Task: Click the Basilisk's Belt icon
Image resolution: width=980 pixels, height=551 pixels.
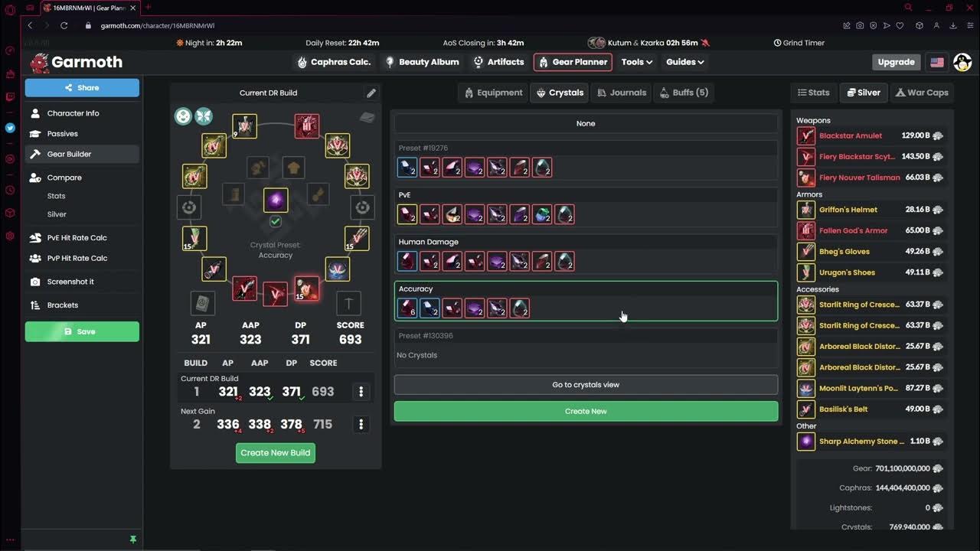Action: [806, 409]
